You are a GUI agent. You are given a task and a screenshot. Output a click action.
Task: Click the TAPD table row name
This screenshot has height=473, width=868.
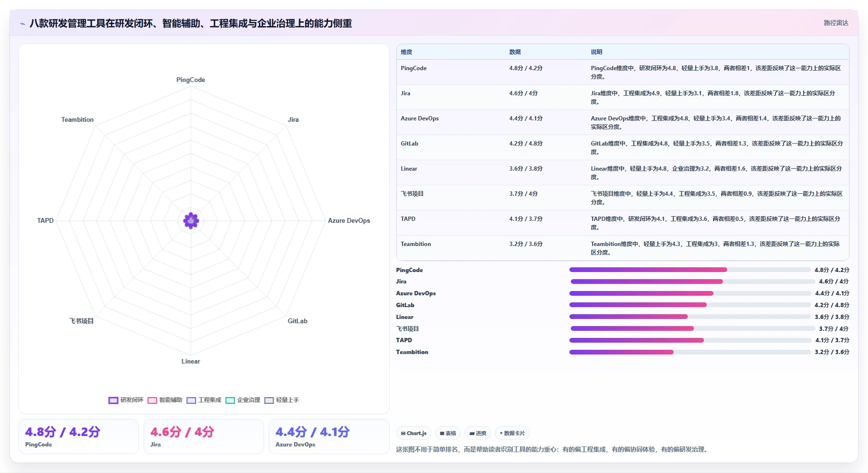pyautogui.click(x=408, y=219)
